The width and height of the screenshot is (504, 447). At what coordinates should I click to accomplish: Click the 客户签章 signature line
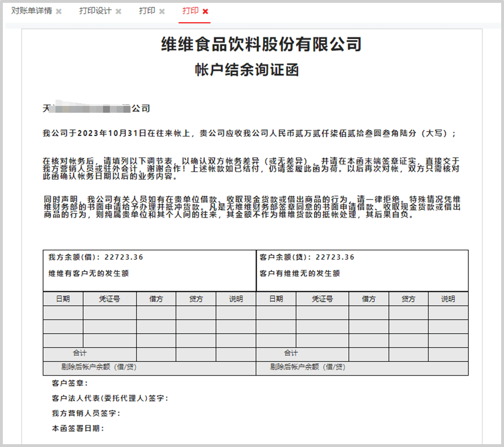[x=70, y=384]
